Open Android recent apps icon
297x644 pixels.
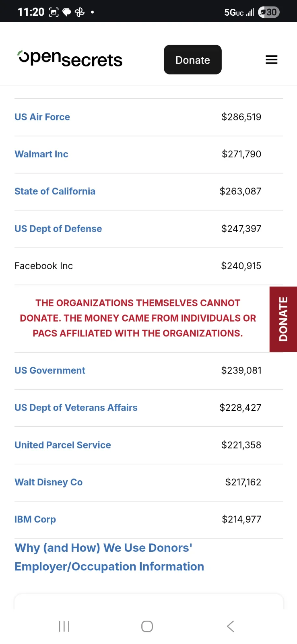coord(64,626)
